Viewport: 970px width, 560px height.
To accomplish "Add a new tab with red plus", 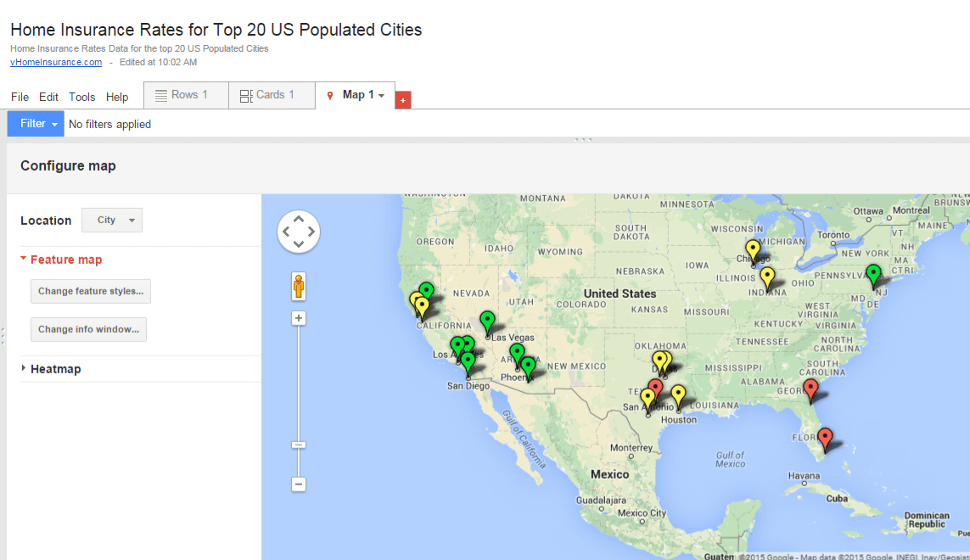I will point(403,99).
